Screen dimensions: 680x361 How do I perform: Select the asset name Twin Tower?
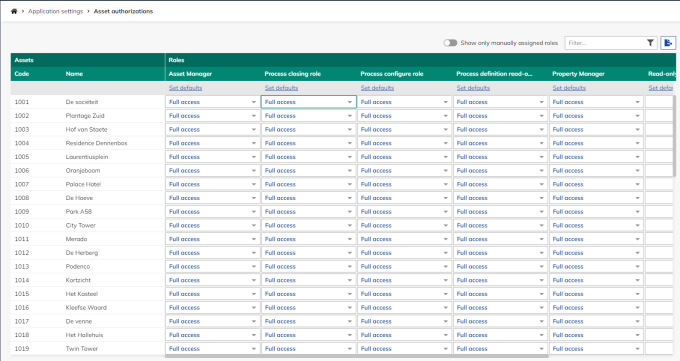[x=82, y=349]
